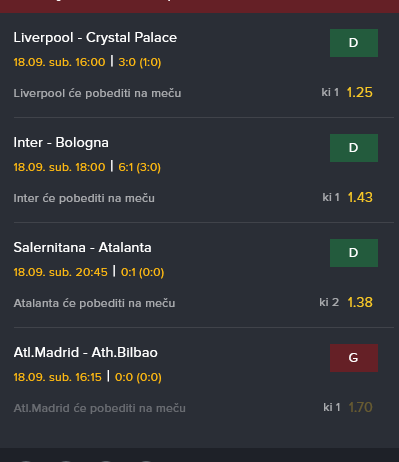This screenshot has width=399, height=462.
Task: Open the Inter - Bologna match
Action: 61,143
